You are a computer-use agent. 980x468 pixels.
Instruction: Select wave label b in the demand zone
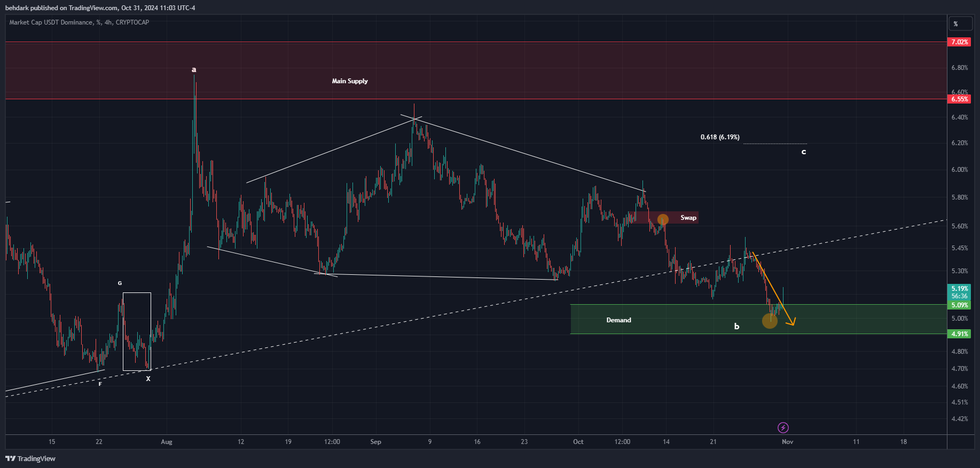point(736,326)
